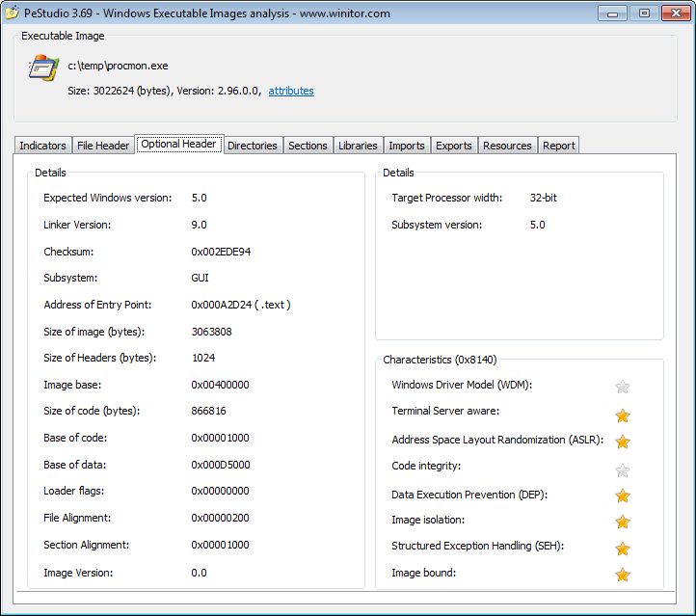This screenshot has height=616, width=696.
Task: Click the Section Alignment label
Action: (x=87, y=545)
